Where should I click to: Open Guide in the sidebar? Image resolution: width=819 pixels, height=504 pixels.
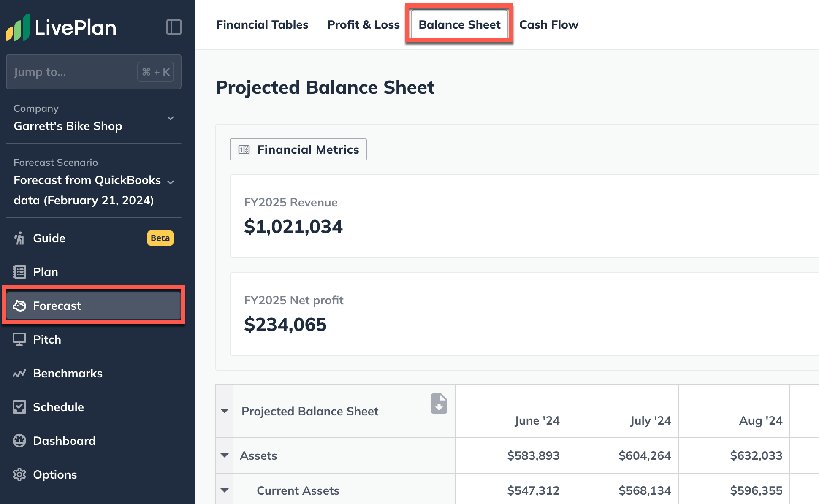click(94, 238)
